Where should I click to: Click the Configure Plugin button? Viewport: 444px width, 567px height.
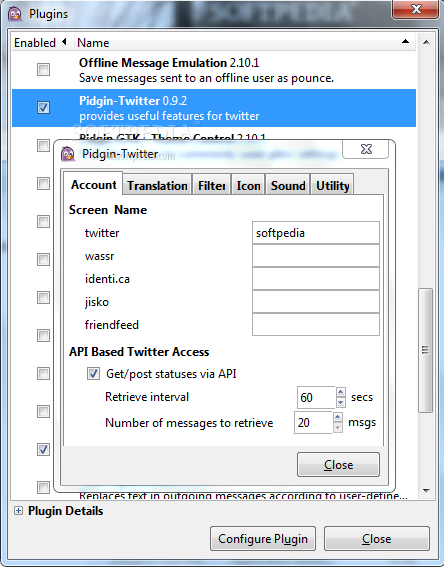click(263, 539)
